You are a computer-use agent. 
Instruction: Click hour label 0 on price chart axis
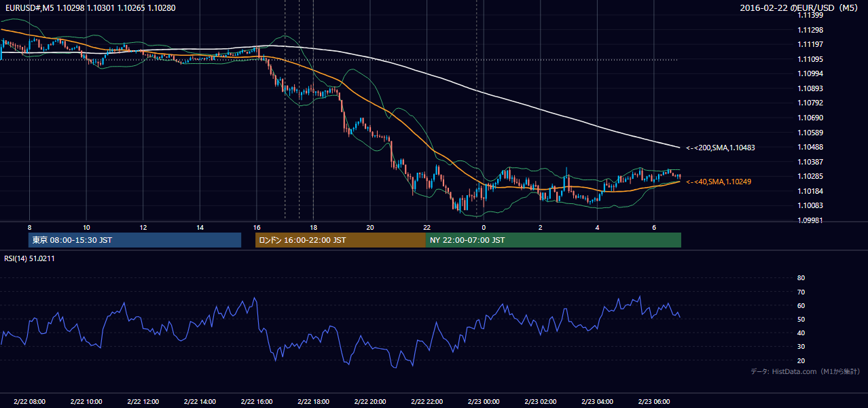(483, 227)
